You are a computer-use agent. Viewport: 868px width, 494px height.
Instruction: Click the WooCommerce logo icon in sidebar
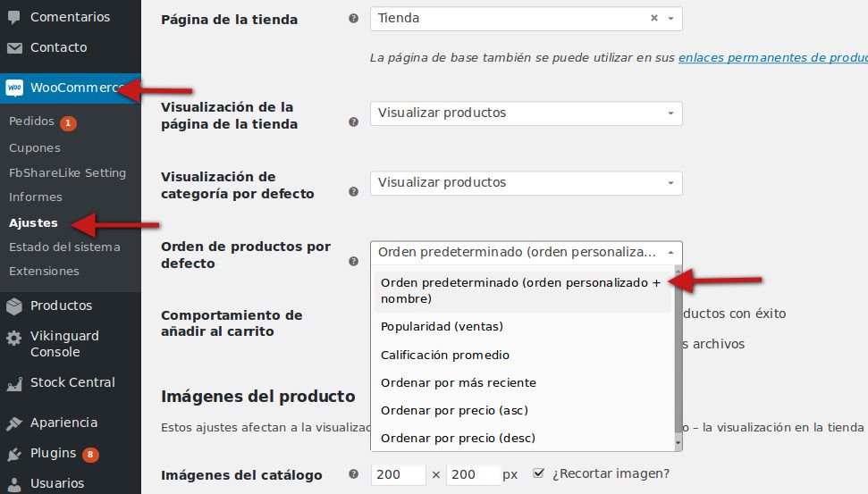coord(14,88)
